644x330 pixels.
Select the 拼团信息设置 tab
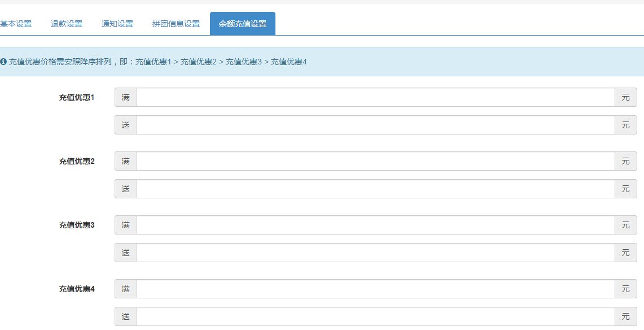[176, 24]
